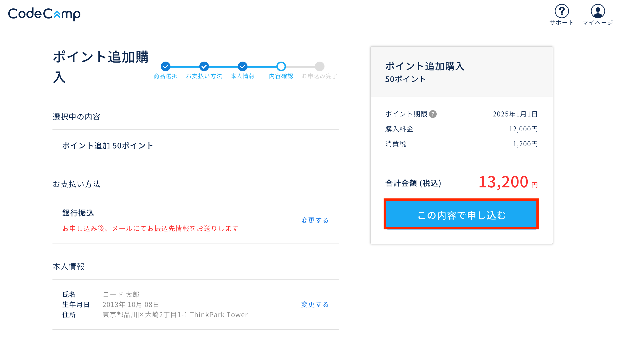The width and height of the screenshot is (623, 364).
Task: Click the お支払い方法 step checkmark circle
Action: point(204,66)
